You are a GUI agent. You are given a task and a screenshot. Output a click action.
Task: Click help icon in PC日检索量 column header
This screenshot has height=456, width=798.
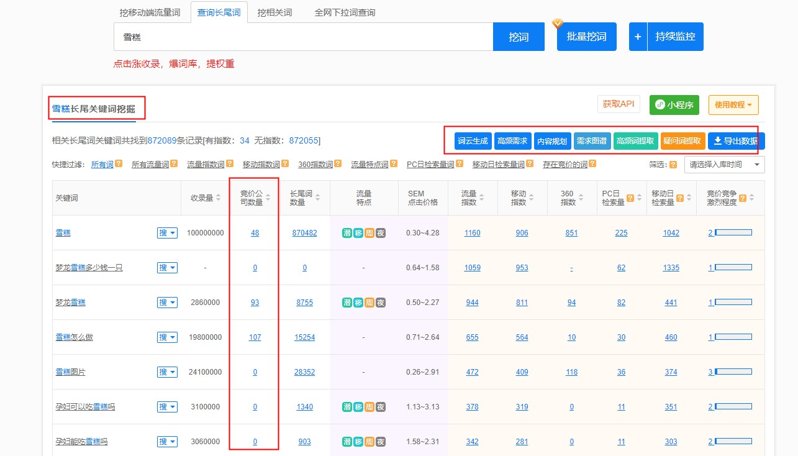[x=630, y=198]
